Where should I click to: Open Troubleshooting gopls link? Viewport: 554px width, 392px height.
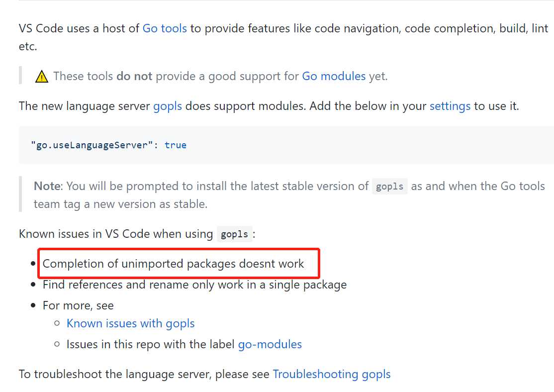point(332,374)
